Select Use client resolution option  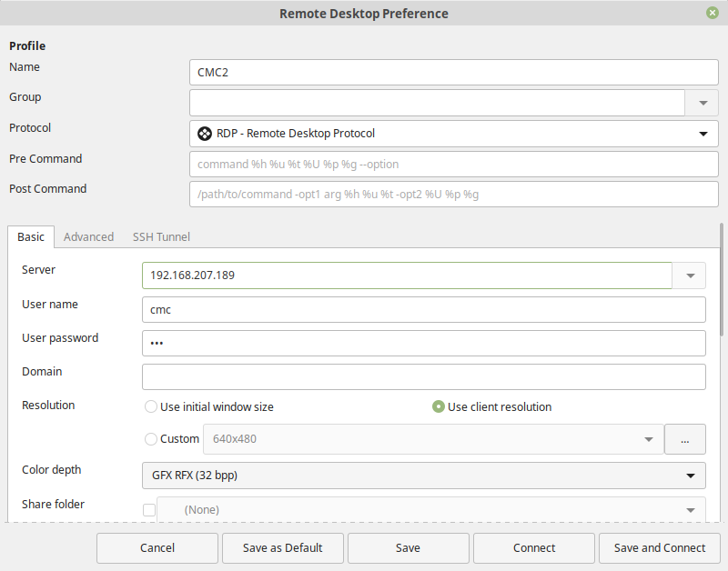click(x=439, y=407)
